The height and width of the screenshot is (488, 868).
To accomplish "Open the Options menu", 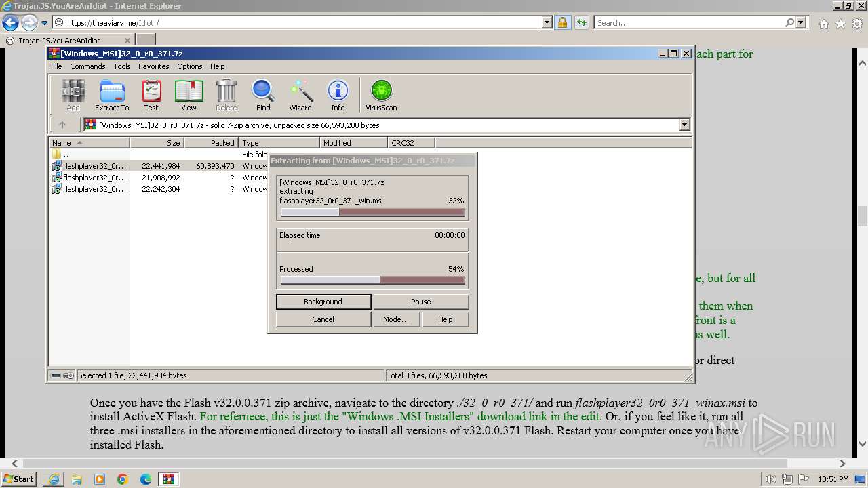I will click(x=190, y=66).
